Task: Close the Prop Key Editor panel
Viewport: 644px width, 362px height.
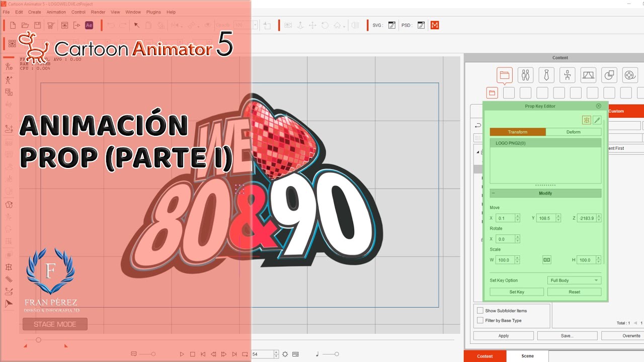Action: (598, 106)
